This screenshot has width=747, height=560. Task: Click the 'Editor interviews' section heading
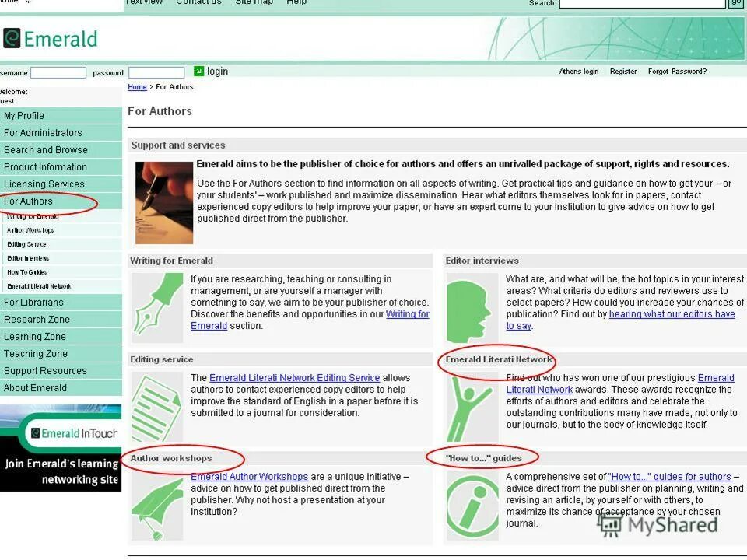pos(482,261)
